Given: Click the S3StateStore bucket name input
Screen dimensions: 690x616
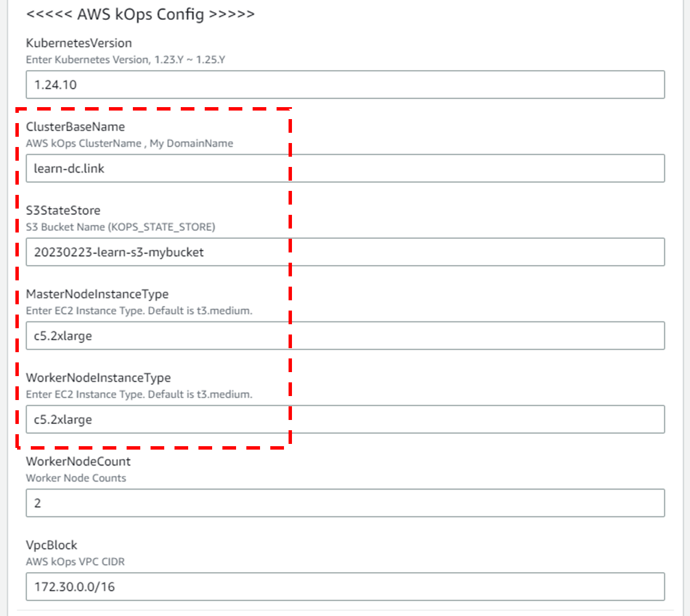Looking at the screenshot, I should pos(344,252).
